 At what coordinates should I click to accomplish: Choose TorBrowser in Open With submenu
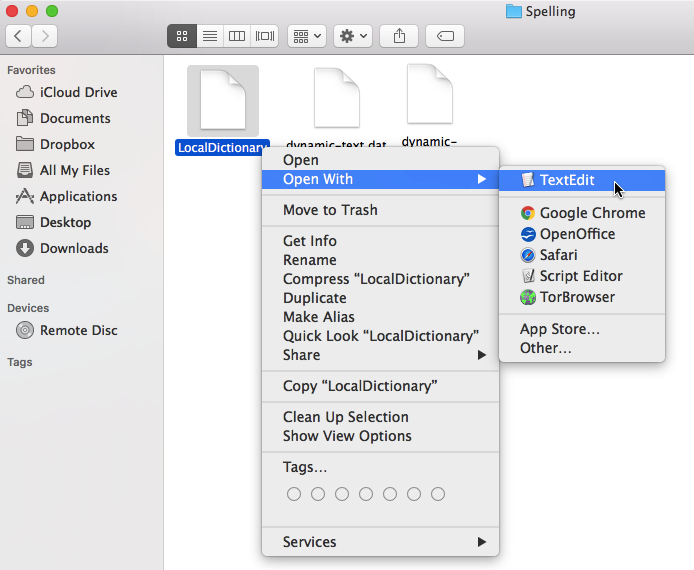pyautogui.click(x=582, y=297)
